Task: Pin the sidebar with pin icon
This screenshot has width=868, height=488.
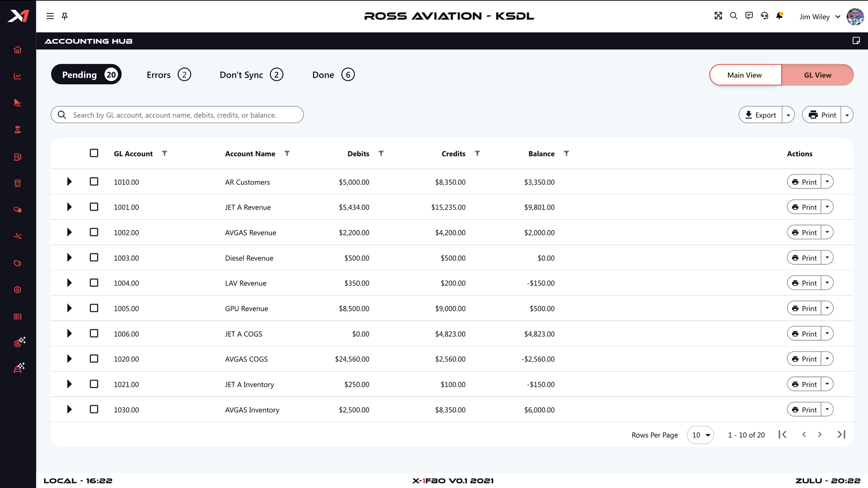Action: coord(65,16)
